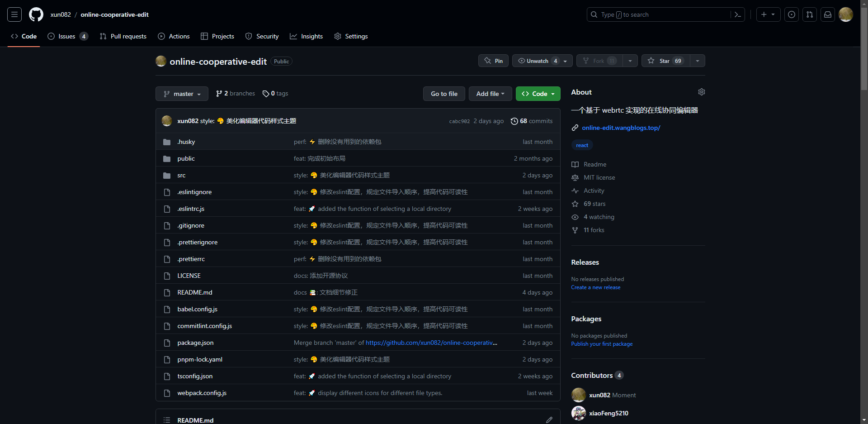Click Publish your first package link

tap(602, 344)
